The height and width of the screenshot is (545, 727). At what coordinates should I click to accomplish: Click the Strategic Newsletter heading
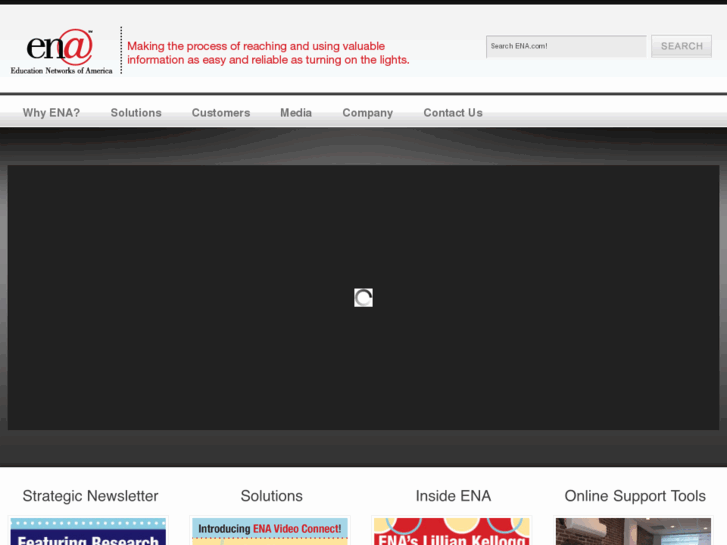(90, 496)
